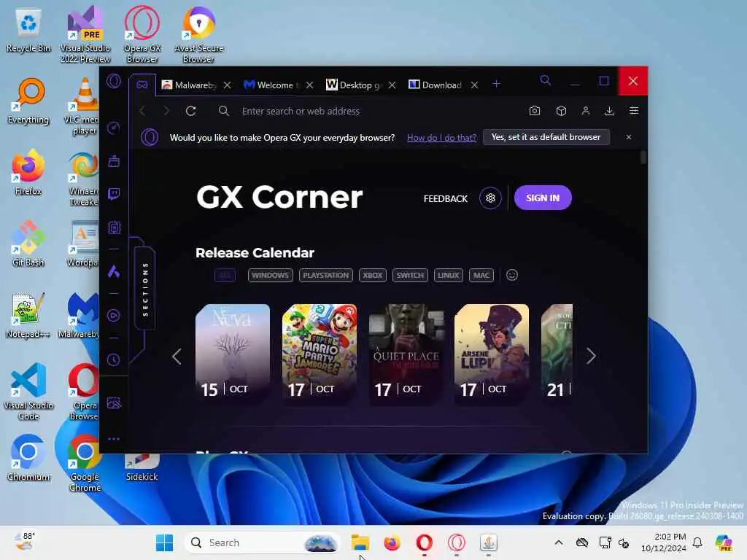Open the downloads icon in toolbar
This screenshot has height=560, width=747.
tap(609, 111)
